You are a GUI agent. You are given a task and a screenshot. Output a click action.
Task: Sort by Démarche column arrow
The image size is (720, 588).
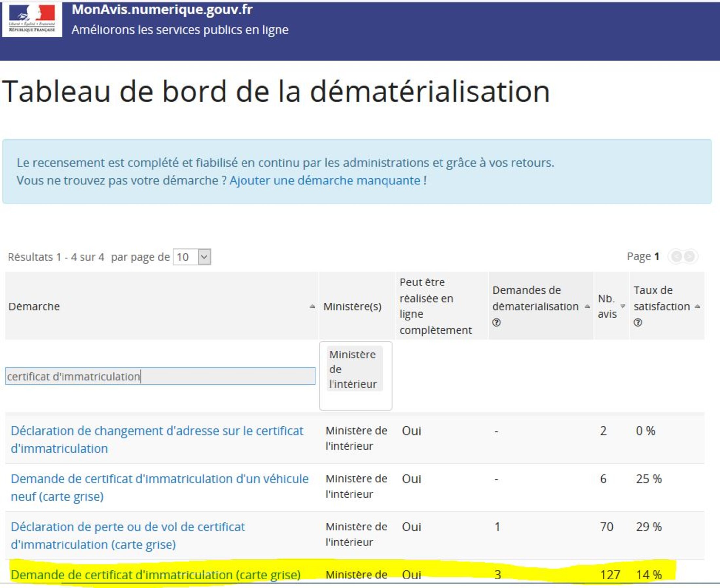[x=312, y=306]
